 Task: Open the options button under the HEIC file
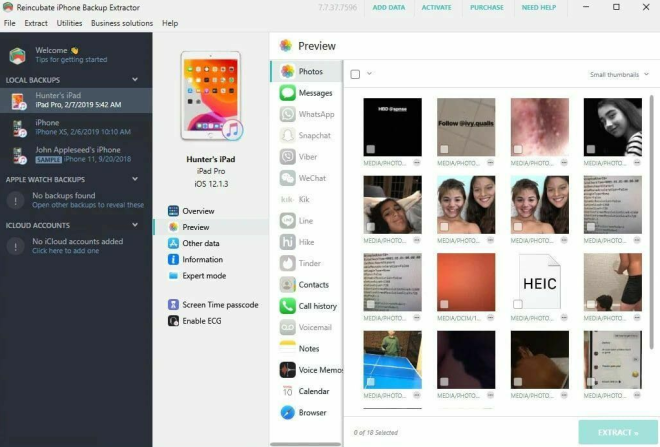tap(564, 318)
